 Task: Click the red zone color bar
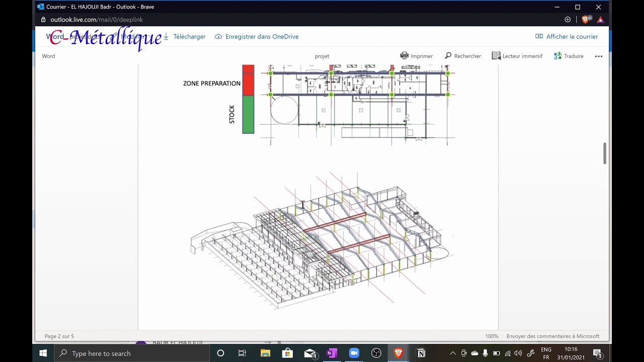click(248, 80)
